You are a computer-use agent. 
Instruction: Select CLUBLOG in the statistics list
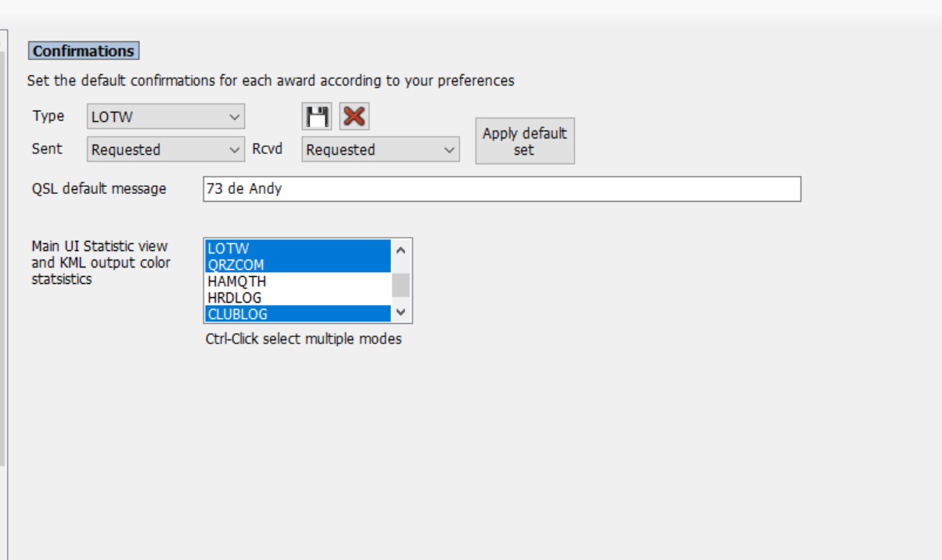(298, 314)
